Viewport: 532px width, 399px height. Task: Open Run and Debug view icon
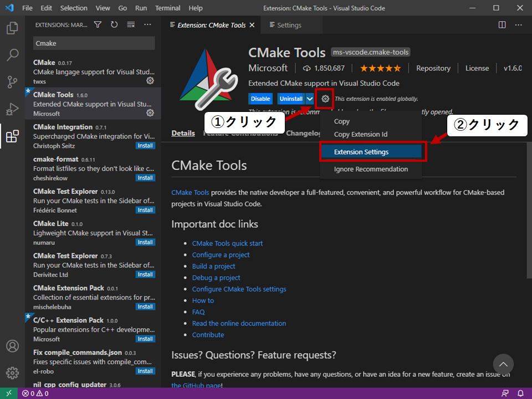click(12, 109)
